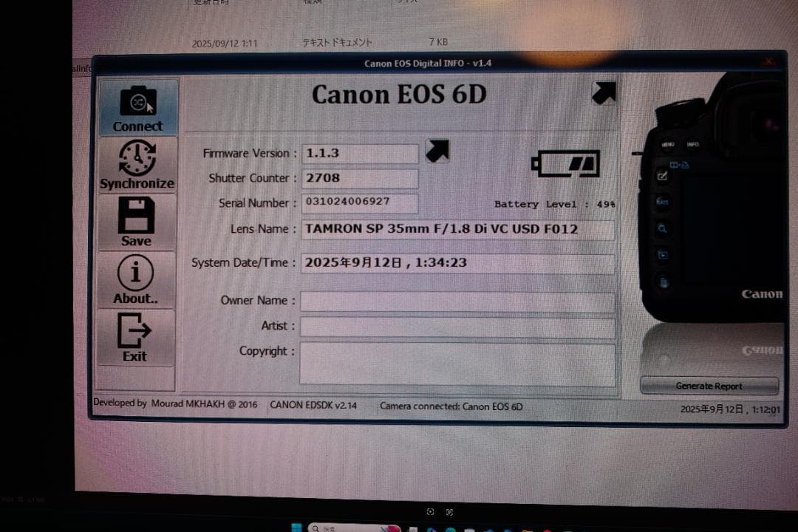
Task: Focus the Artist text field
Action: click(457, 327)
